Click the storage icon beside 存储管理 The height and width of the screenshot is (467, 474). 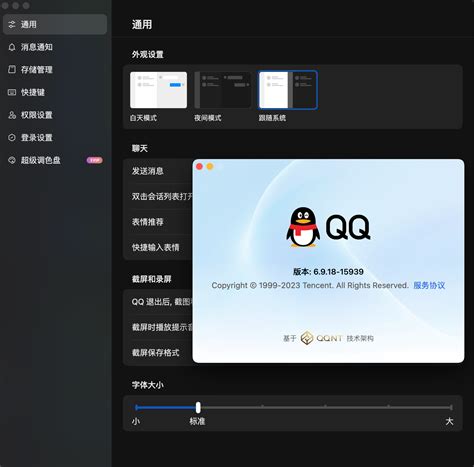click(x=12, y=69)
